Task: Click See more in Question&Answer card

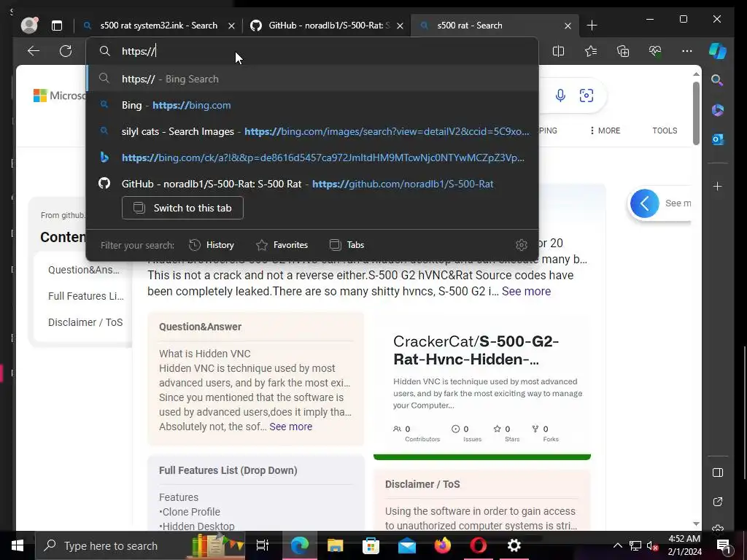Action: pos(290,427)
